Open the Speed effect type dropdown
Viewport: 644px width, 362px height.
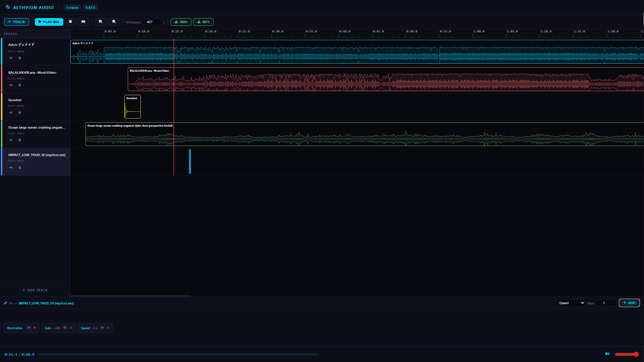(571, 303)
